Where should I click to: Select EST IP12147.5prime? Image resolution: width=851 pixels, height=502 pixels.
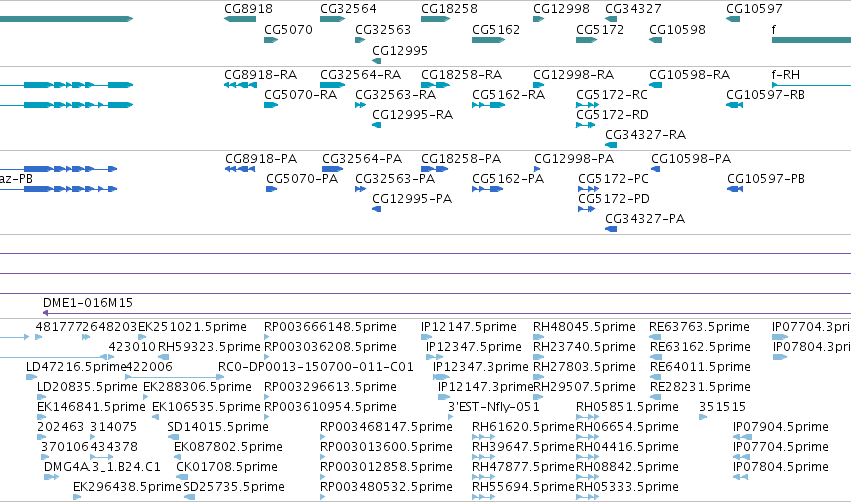click(468, 327)
